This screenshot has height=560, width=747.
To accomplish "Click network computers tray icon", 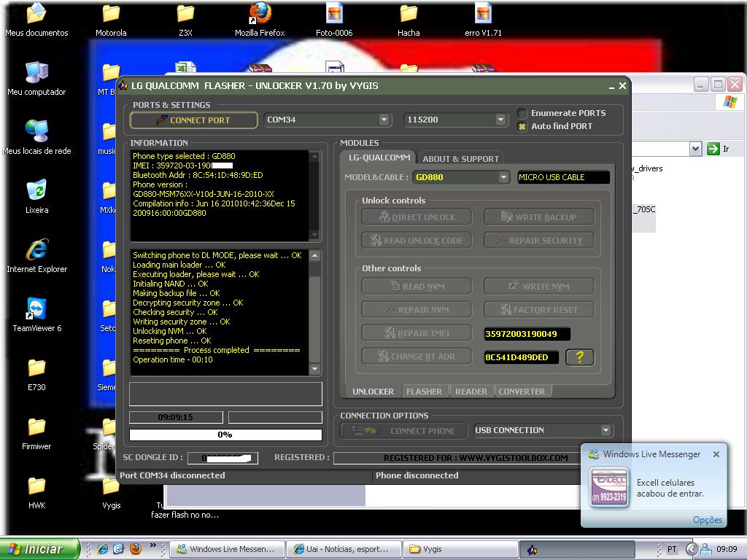I will pos(705,550).
